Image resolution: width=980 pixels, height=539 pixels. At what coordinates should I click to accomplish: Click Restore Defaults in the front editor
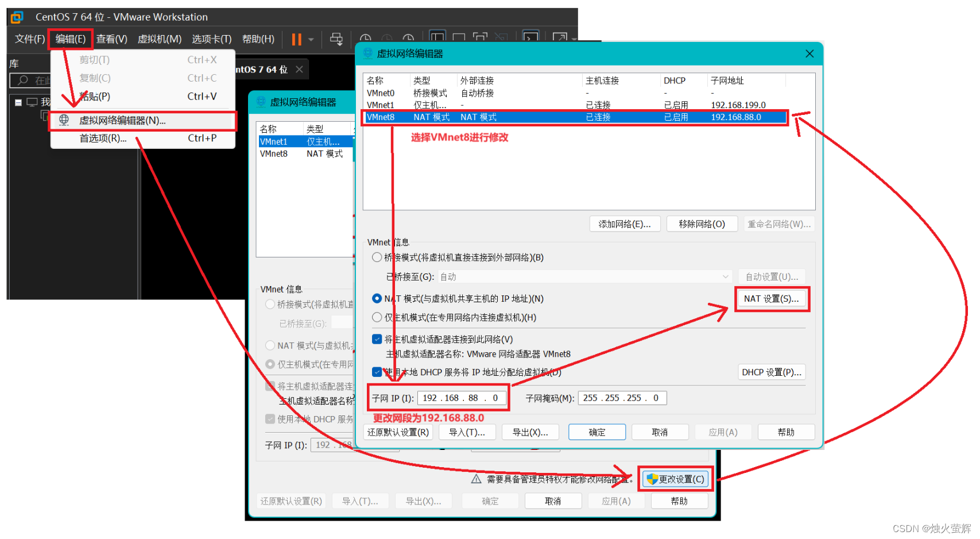click(x=398, y=432)
